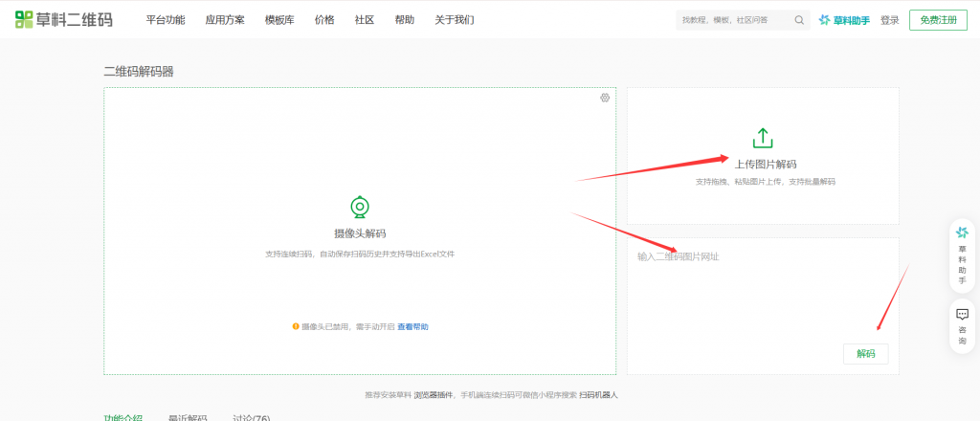Click the 登录 link
The height and width of the screenshot is (421, 980).
coord(889,20)
